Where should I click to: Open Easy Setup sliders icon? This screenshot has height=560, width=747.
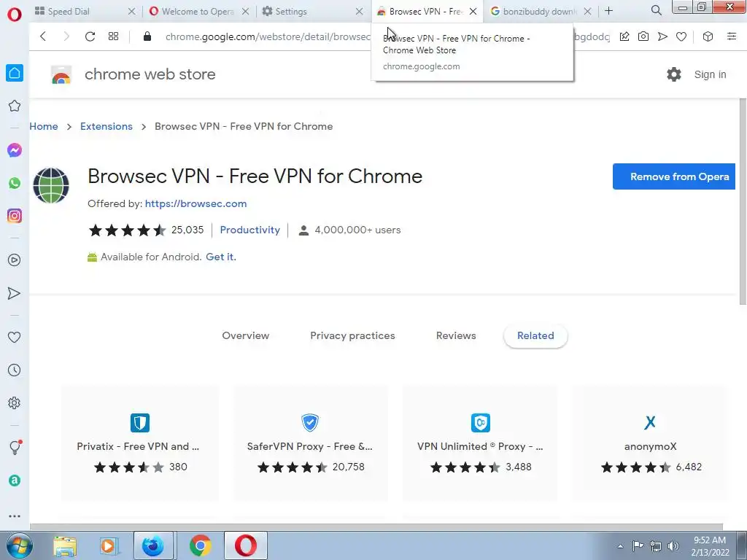[x=732, y=36]
